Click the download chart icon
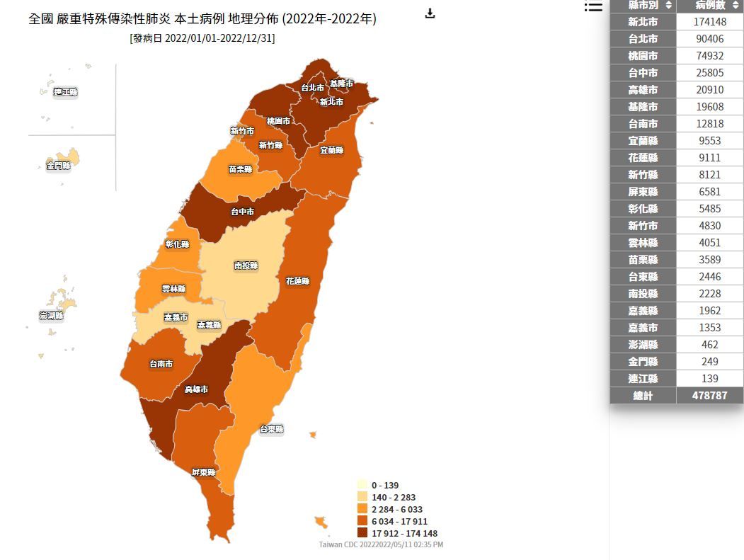Screen dimensions: 744x560 click(430, 13)
